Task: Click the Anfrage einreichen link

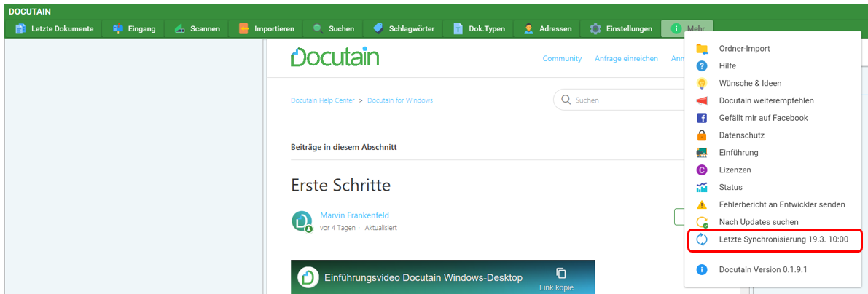Action: (x=626, y=58)
